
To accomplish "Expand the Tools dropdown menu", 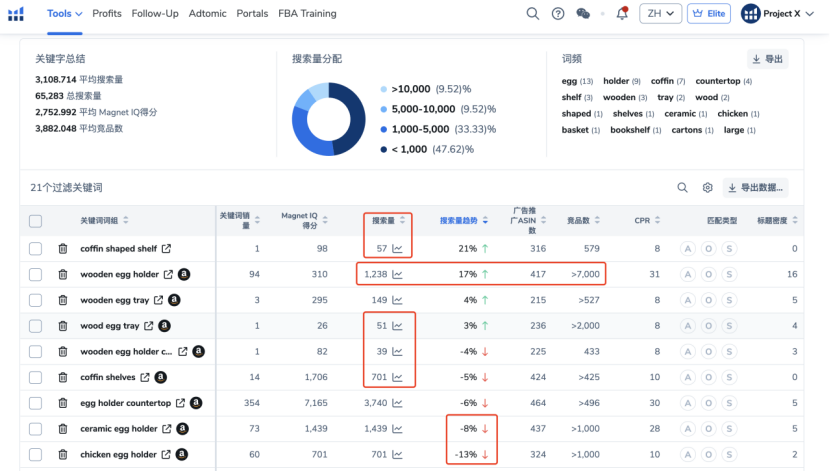I will [x=65, y=14].
